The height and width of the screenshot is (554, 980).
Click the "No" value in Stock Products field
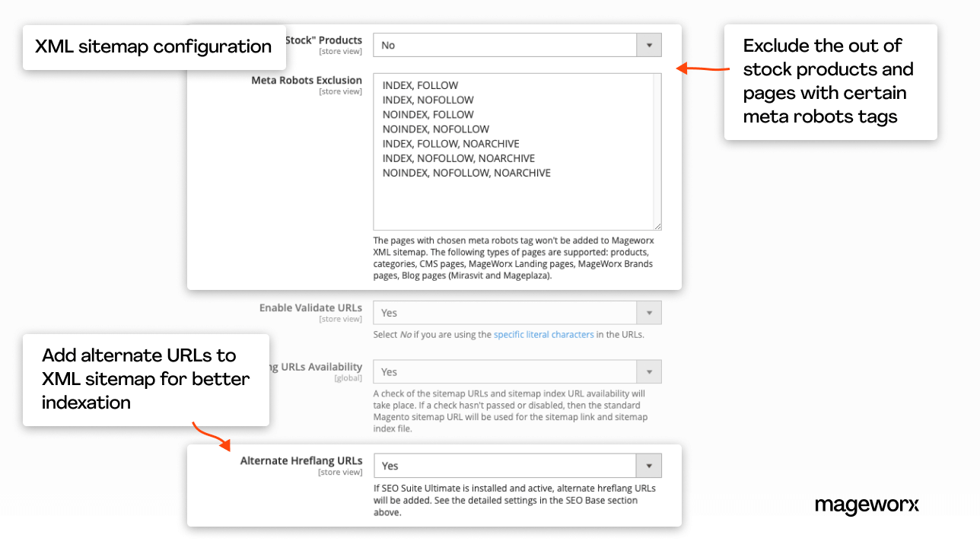tap(388, 44)
